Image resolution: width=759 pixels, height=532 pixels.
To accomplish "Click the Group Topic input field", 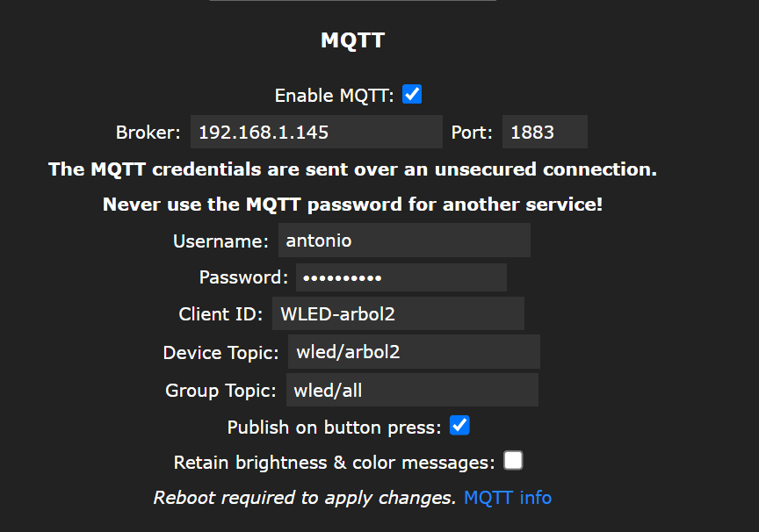I will click(412, 390).
